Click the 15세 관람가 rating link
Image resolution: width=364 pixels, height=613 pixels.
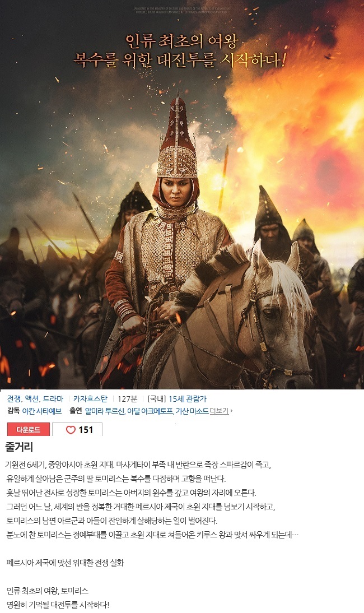tap(188, 399)
